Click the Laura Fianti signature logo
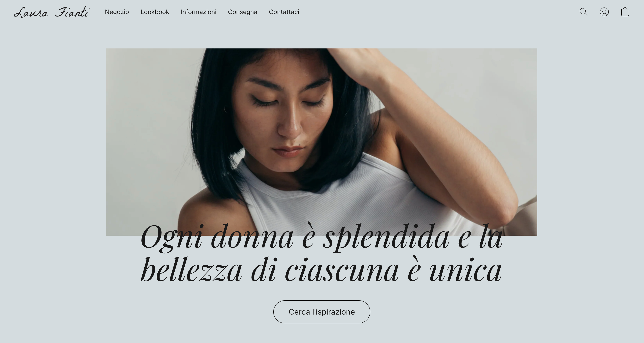Screen dimensions: 644x343 tap(52, 12)
